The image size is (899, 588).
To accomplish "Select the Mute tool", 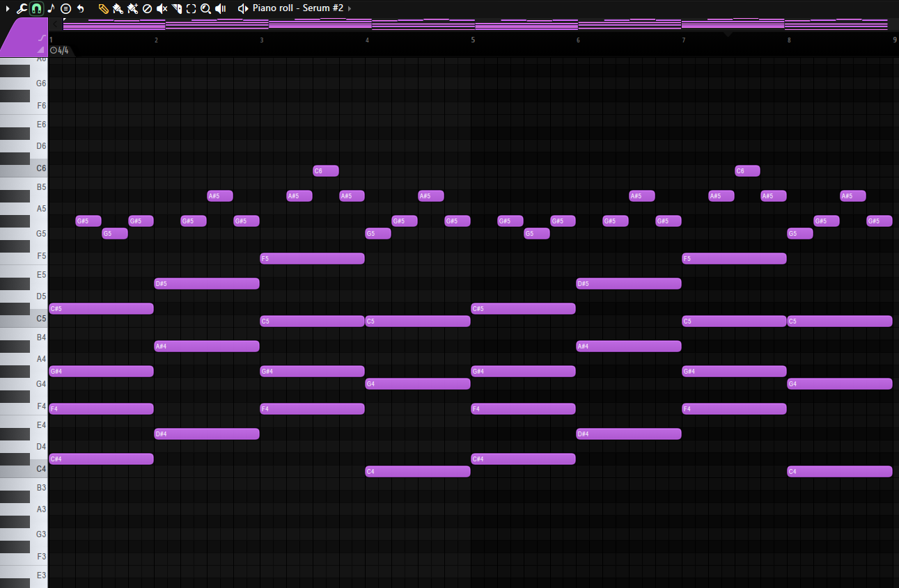I will 162,8.
